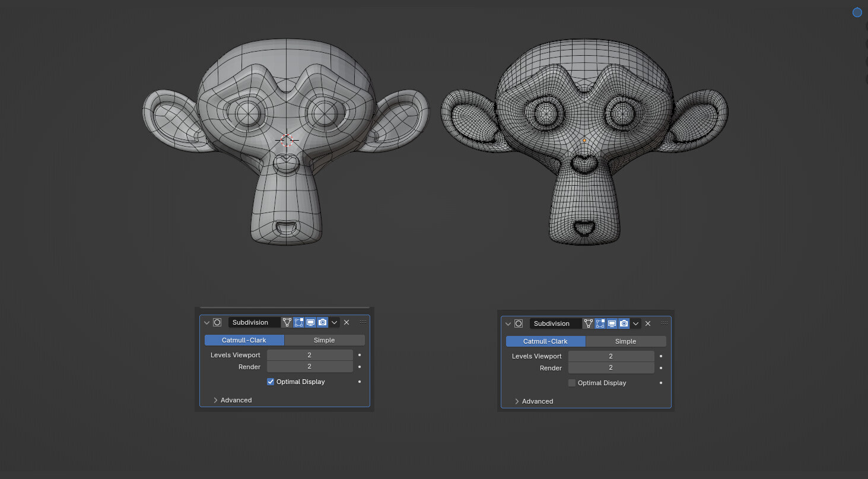
Task: Disable the Render camera icon on right Subdivision modifier
Action: click(624, 323)
